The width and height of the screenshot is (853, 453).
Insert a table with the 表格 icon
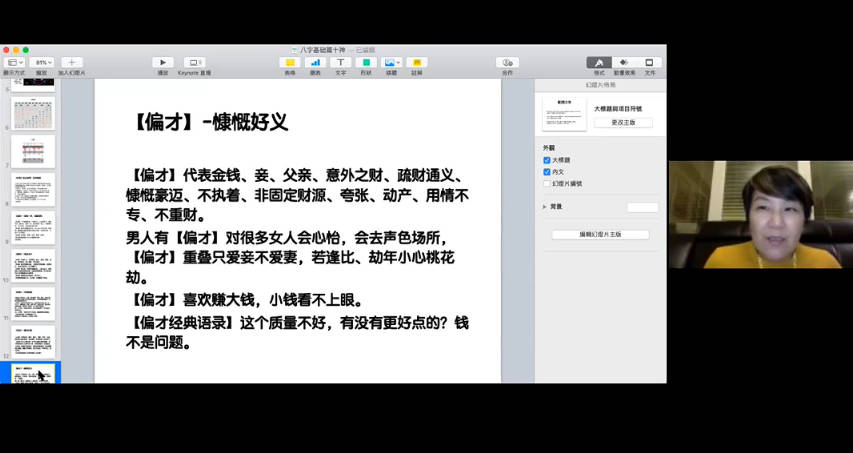289,62
